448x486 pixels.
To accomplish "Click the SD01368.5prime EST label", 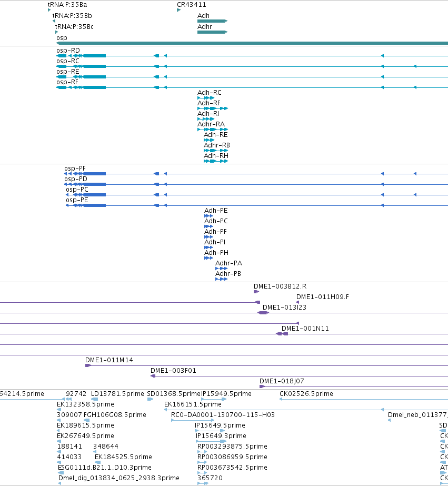I will tap(174, 394).
